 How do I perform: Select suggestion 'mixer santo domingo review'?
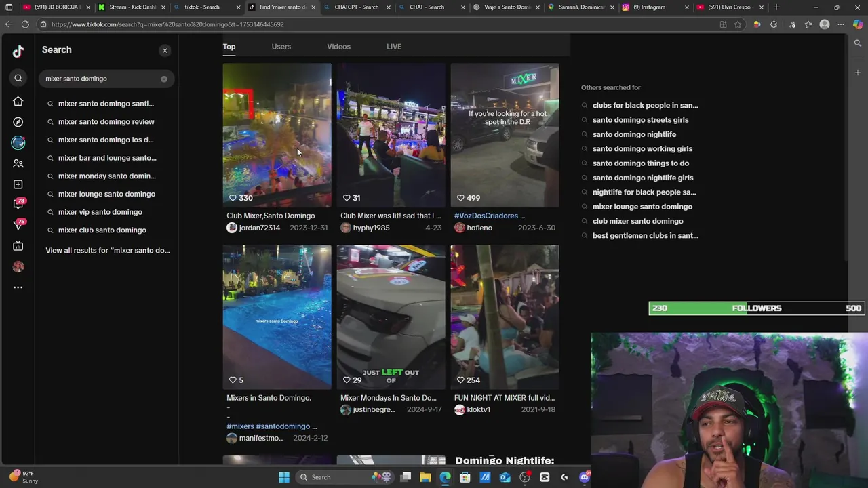click(x=106, y=122)
